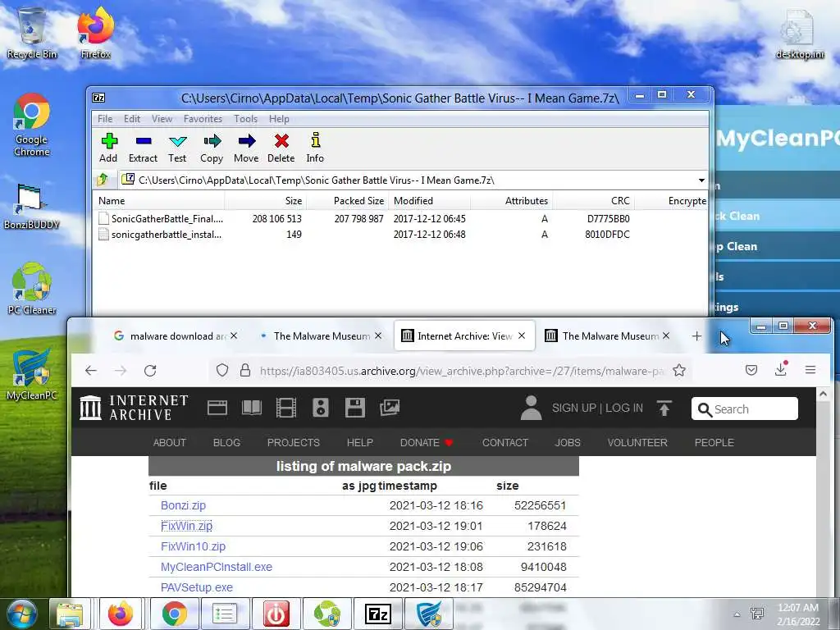Viewport: 840px width, 630px height.
Task: Click the LOG IN link
Action: pyautogui.click(x=624, y=409)
